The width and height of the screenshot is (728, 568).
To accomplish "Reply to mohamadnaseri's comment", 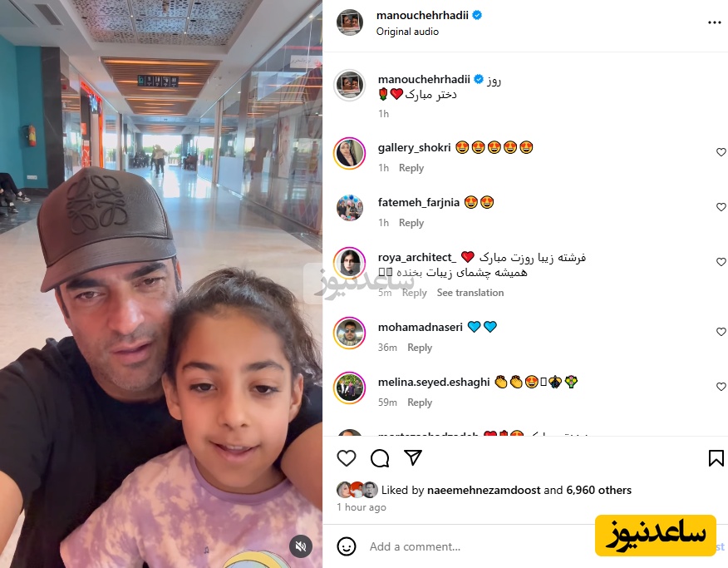I will click(420, 348).
